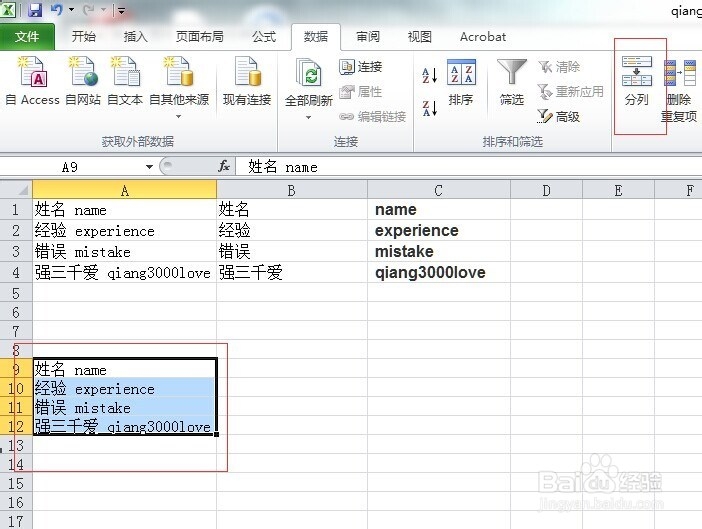Click the Name Box showing A9
The width and height of the screenshot is (702, 529).
[x=72, y=167]
